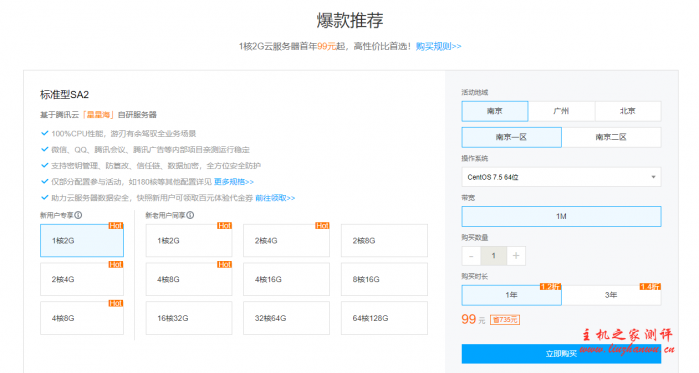Click the 爆款推荐 heading
The width and height of the screenshot is (699, 373).
click(x=350, y=20)
